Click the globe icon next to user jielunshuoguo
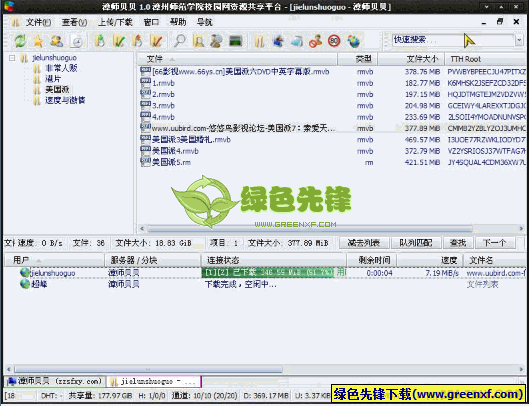This screenshot has width=529, height=406. coord(25,272)
